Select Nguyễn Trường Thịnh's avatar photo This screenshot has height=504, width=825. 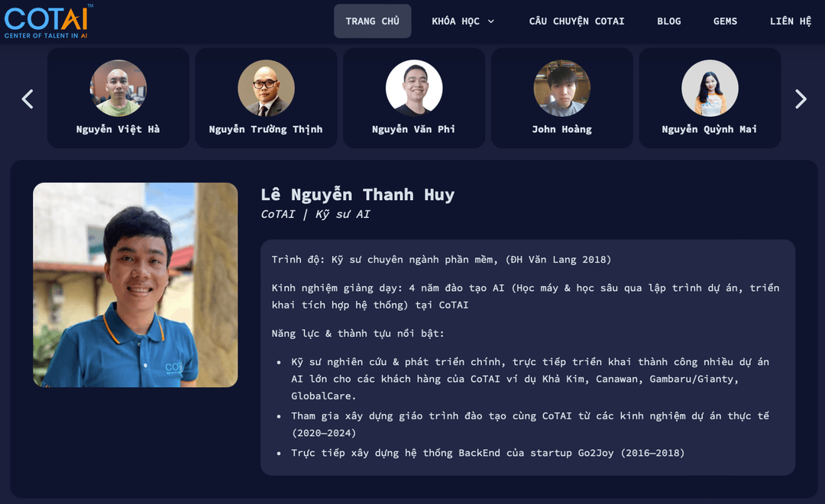click(x=266, y=88)
